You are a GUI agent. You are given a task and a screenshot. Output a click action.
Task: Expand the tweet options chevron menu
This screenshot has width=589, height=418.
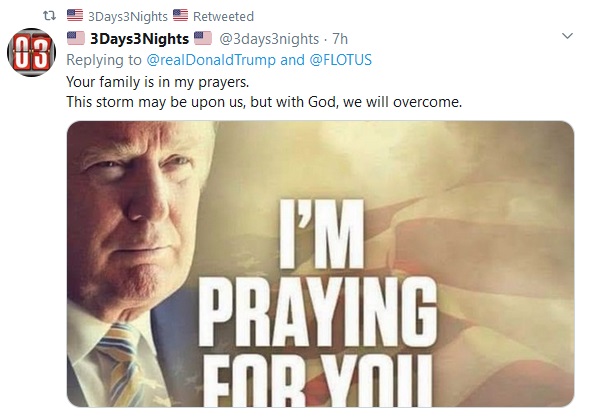coord(567,36)
